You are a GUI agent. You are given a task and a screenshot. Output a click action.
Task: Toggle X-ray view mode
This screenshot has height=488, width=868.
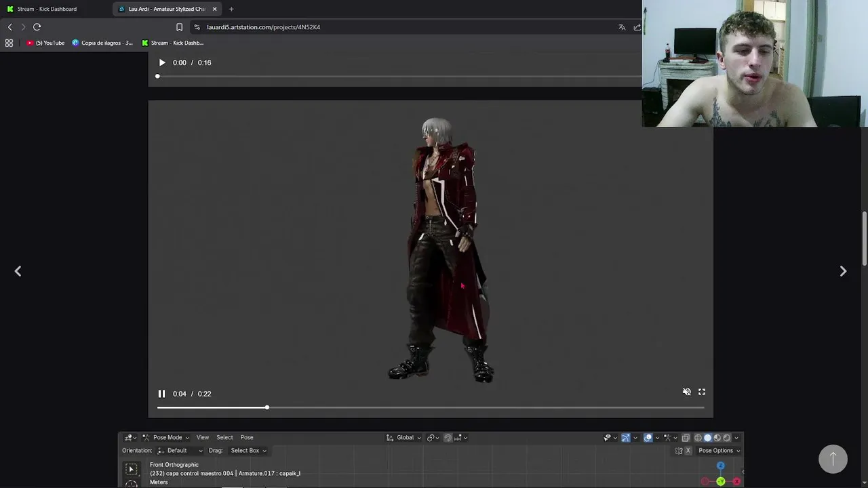686,438
